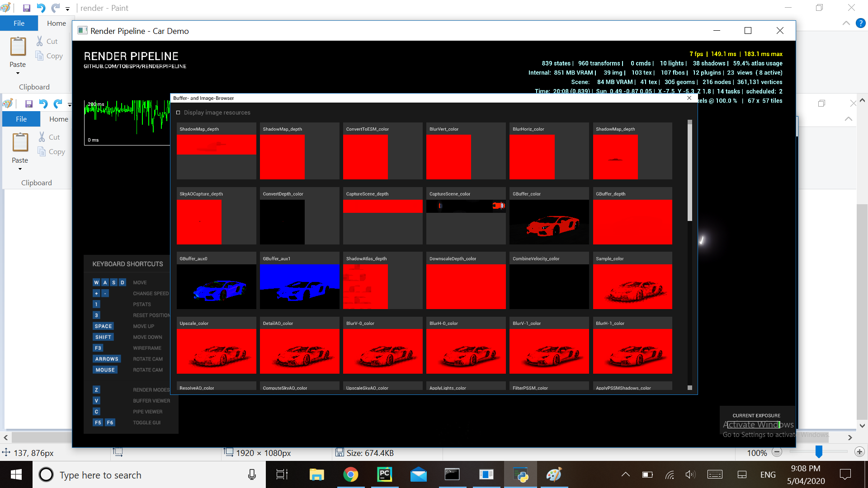The image size is (868, 488).
Task: Open the File menu tab
Action: click(19, 23)
